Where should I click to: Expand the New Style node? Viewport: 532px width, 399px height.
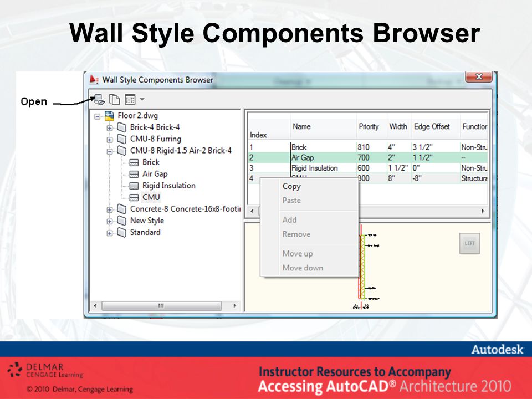point(110,221)
